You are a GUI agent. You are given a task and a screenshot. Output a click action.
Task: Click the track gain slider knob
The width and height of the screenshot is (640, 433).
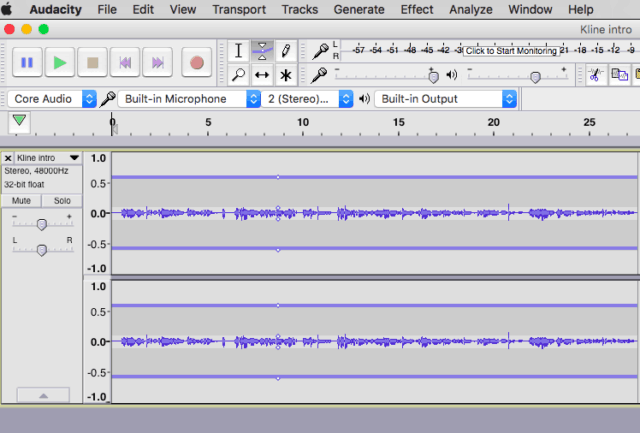[x=42, y=224]
